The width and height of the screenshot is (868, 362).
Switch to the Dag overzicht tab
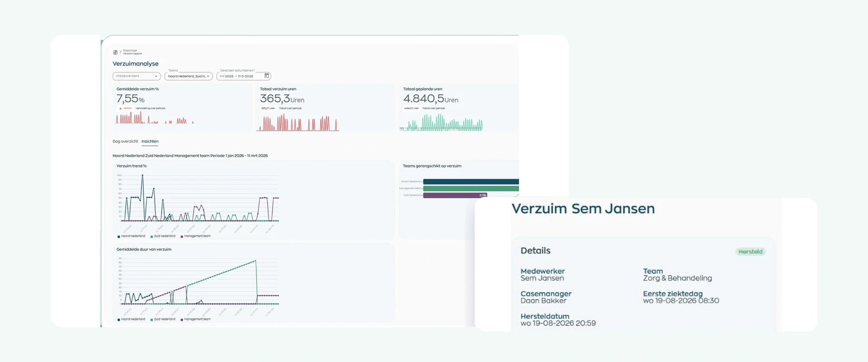tap(125, 141)
